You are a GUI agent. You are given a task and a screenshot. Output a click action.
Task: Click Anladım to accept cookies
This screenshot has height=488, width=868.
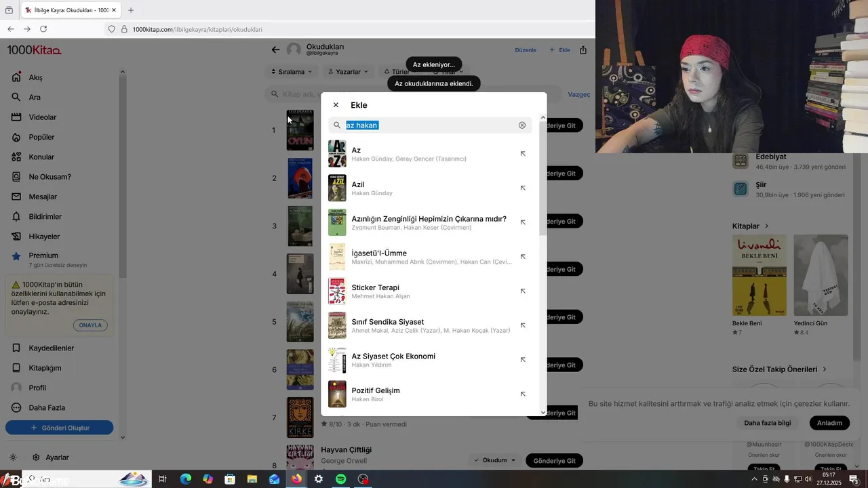[x=829, y=423]
